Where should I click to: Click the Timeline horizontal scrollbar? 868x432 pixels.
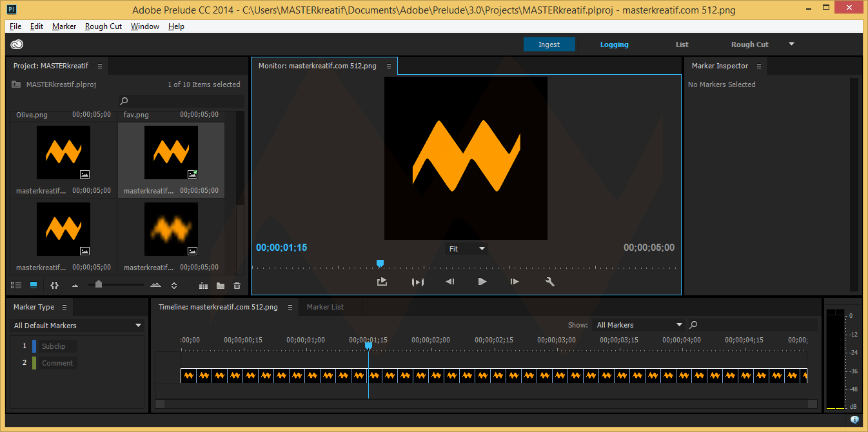487,404
